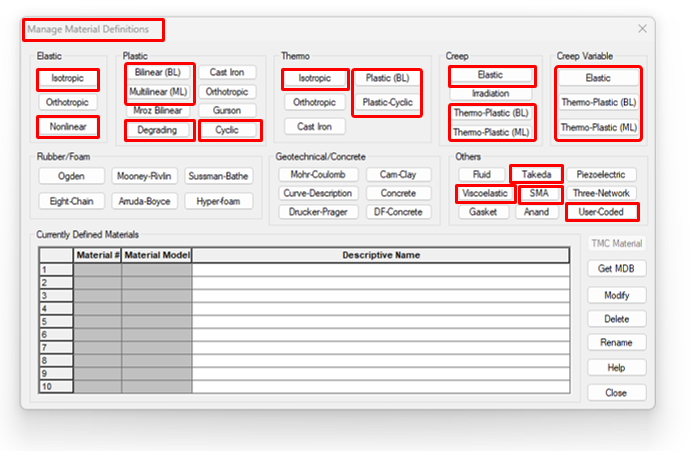Pick Fluid material in Others
This screenshot has height=456, width=697.
[482, 175]
